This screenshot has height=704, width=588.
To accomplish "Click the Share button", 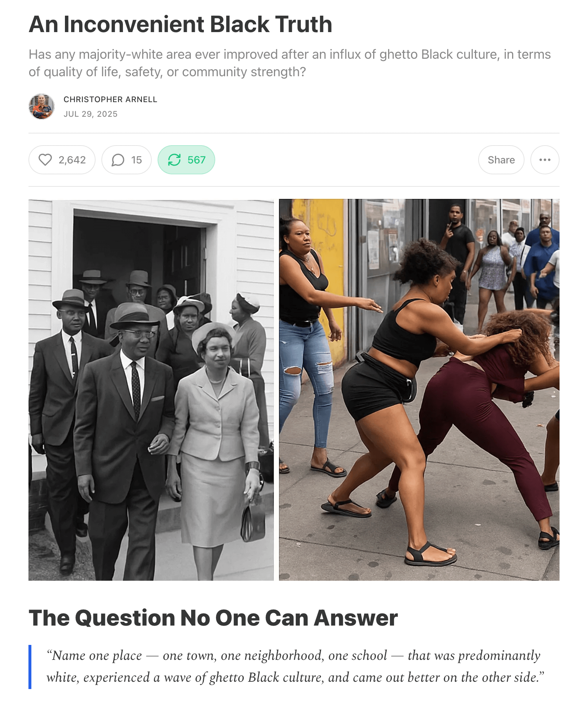I will 501,160.
